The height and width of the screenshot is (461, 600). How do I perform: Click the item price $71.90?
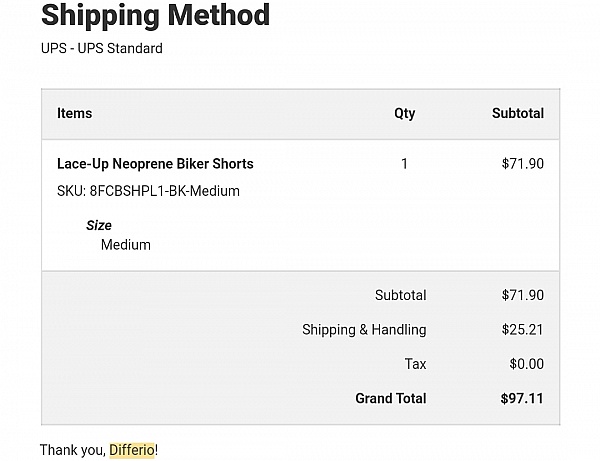click(x=523, y=164)
